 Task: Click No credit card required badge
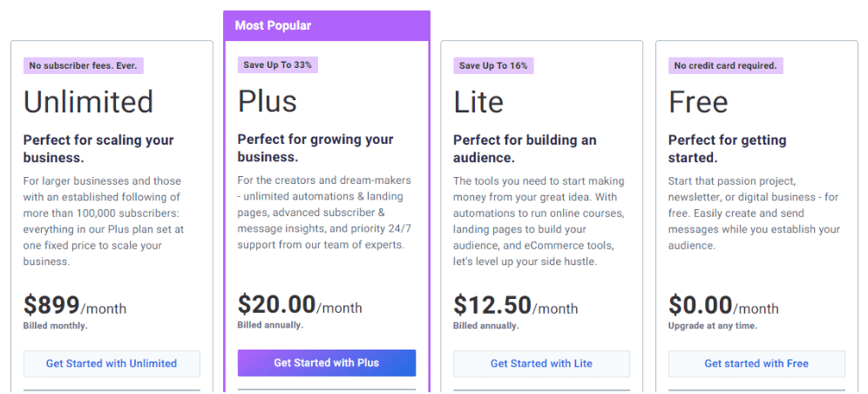[726, 66]
